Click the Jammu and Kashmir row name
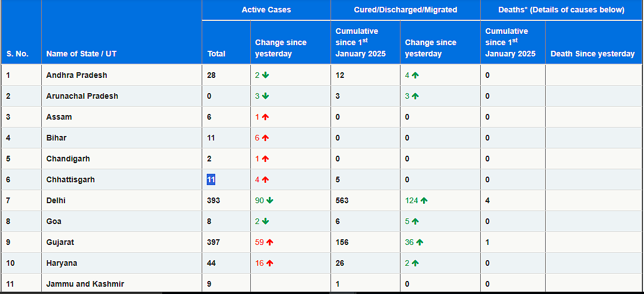Image resolution: width=644 pixels, height=294 pixels. [x=85, y=284]
